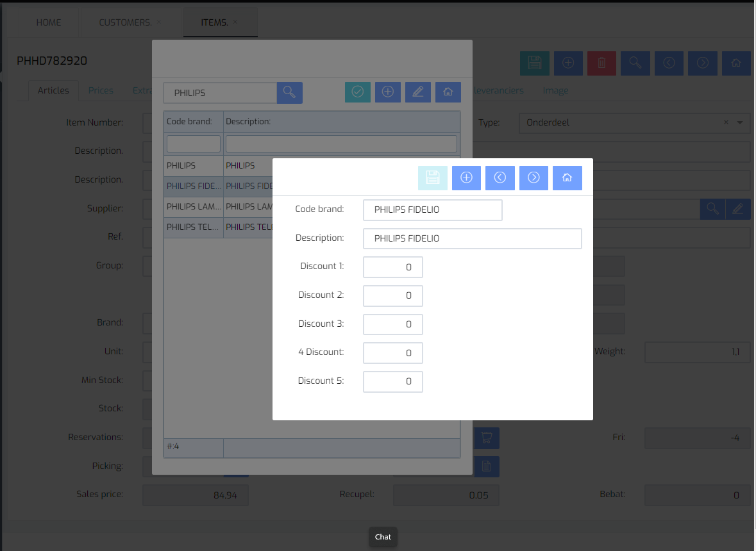Click the PHILIPS brand search field
The height and width of the screenshot is (551, 756).
221,93
